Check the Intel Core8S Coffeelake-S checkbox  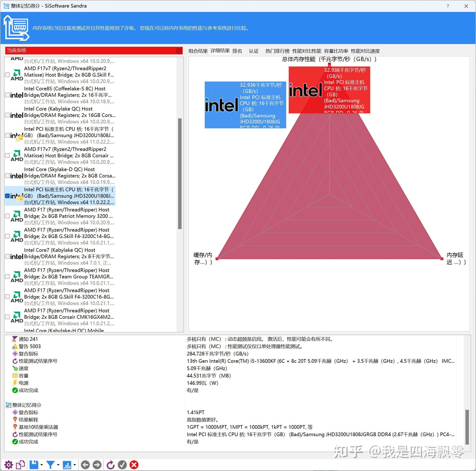tap(7, 95)
